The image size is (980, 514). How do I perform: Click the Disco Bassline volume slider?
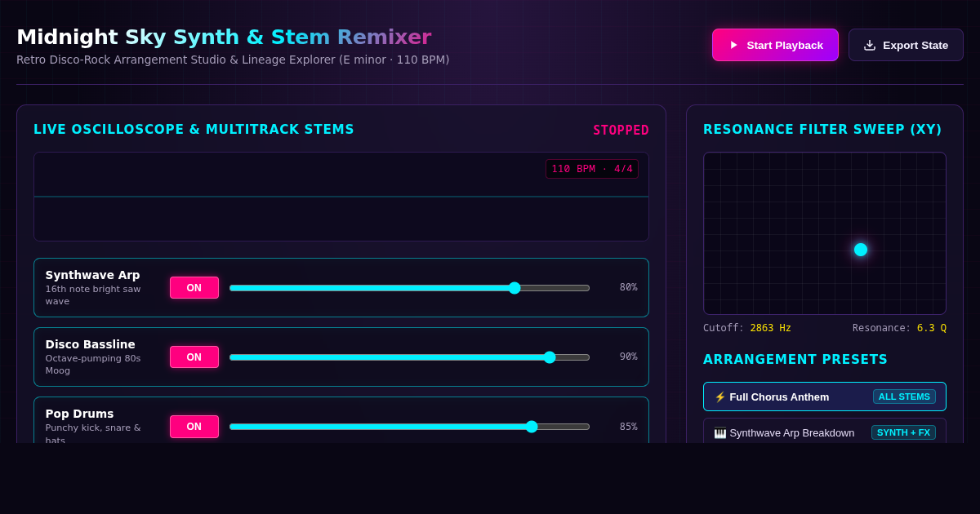409,357
